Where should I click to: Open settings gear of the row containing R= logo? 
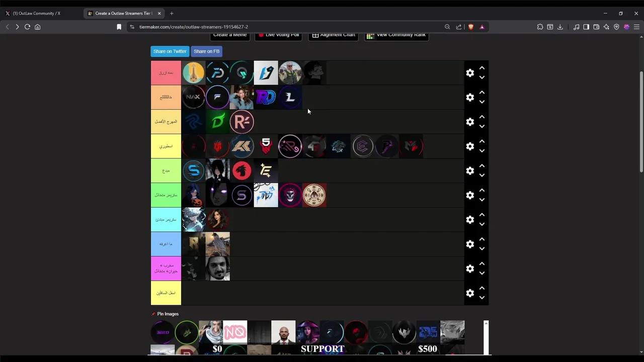470,122
